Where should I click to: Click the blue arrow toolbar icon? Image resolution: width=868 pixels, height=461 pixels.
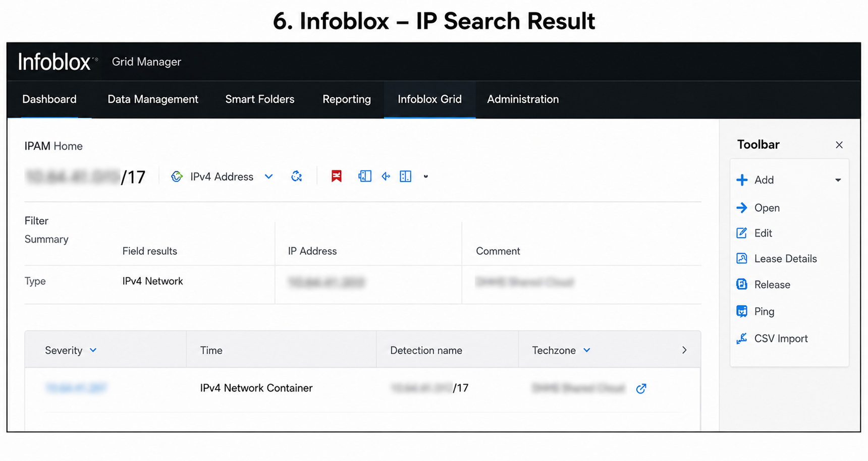(x=386, y=176)
